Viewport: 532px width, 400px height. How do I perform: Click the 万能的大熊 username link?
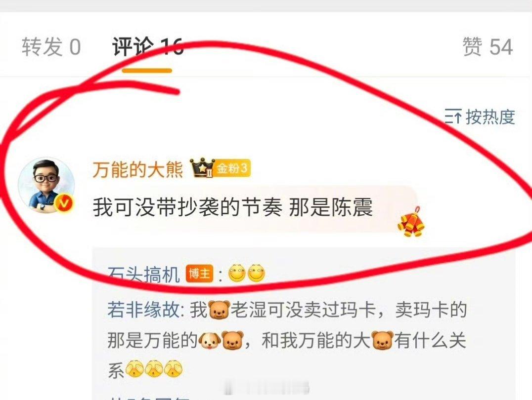[x=137, y=169]
